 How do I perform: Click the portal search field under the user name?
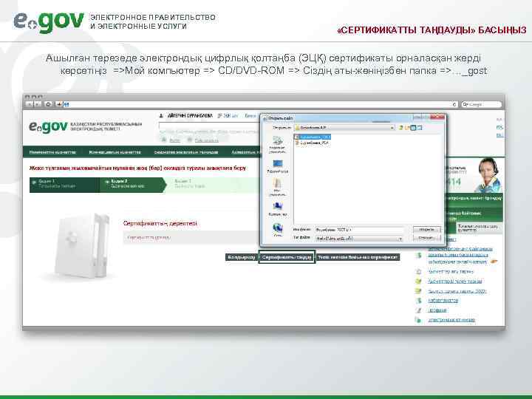208,126
